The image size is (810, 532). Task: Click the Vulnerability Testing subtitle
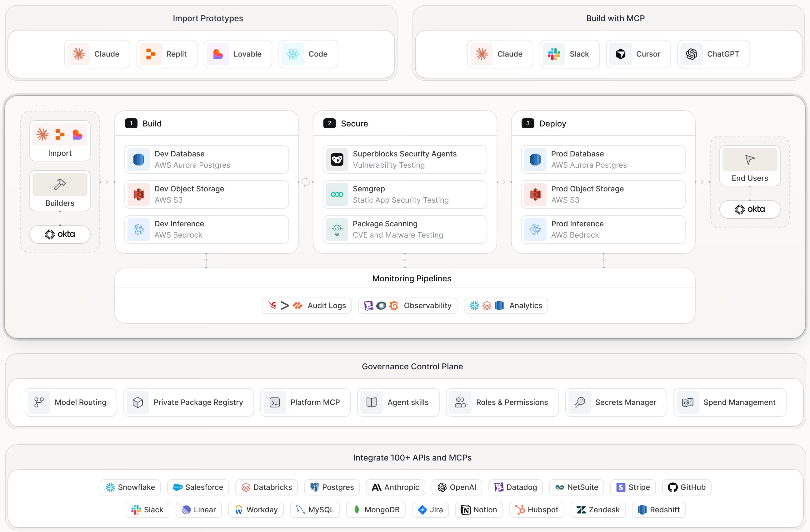click(389, 165)
